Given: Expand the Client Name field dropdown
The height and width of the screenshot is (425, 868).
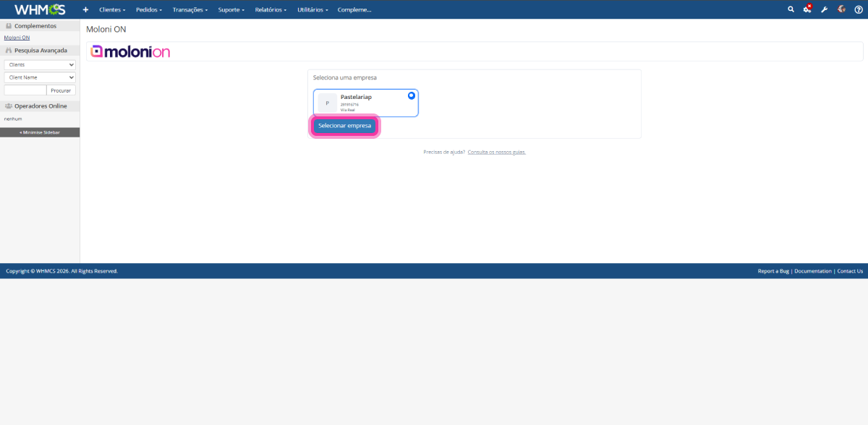Looking at the screenshot, I should [x=40, y=77].
